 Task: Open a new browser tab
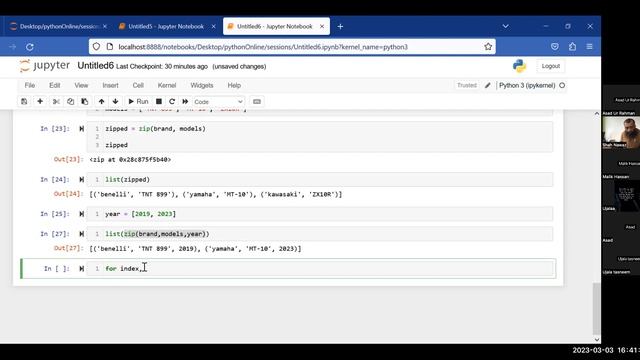coord(340,27)
